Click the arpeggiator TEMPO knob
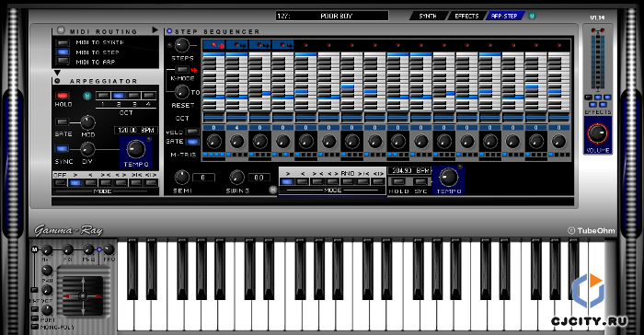The height and width of the screenshot is (335, 644). click(x=136, y=149)
